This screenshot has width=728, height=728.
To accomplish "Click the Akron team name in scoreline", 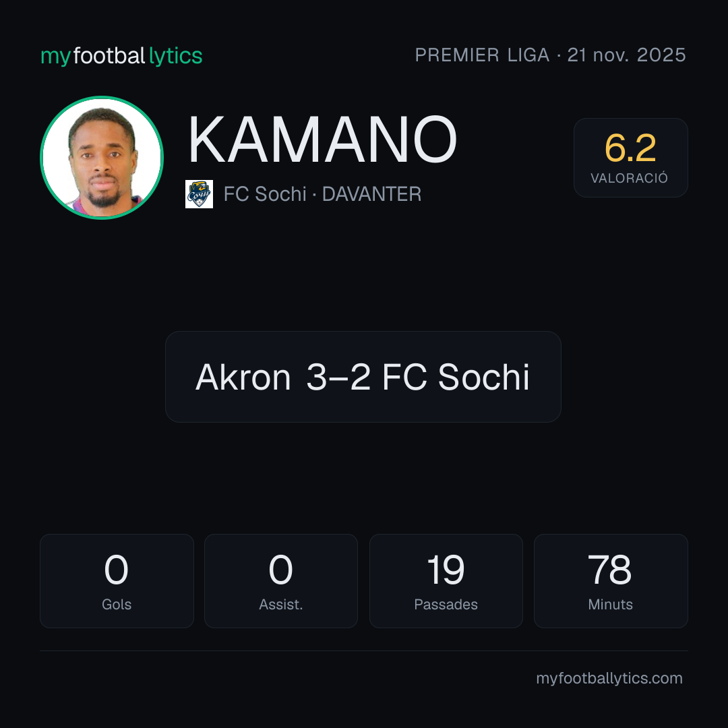I will (243, 377).
